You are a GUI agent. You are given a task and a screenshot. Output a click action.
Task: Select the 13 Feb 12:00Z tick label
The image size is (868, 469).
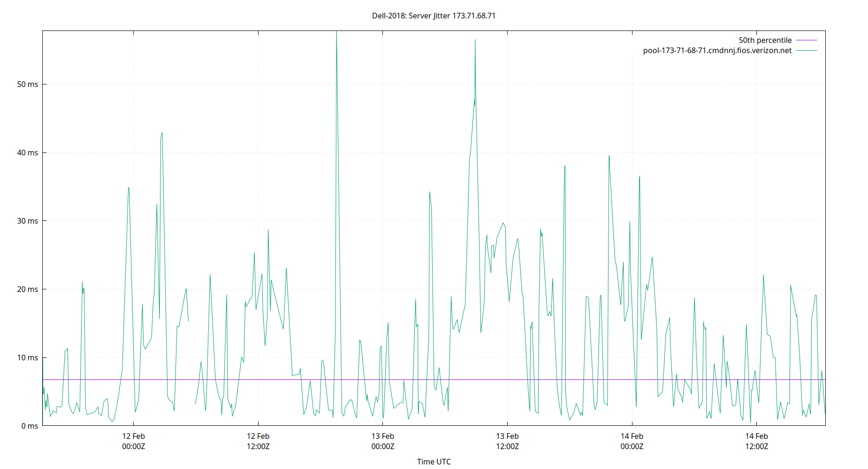pyautogui.click(x=508, y=441)
